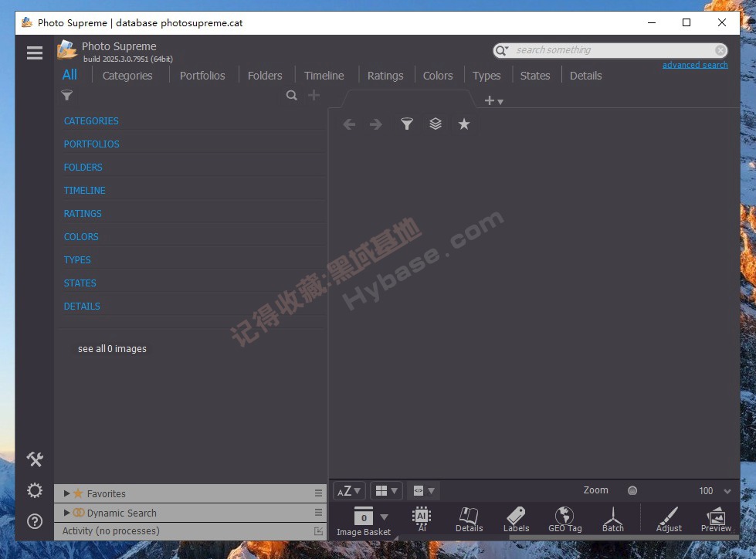Screen dimensions: 756x559
Task: Open the Details panel button
Action: (470, 520)
